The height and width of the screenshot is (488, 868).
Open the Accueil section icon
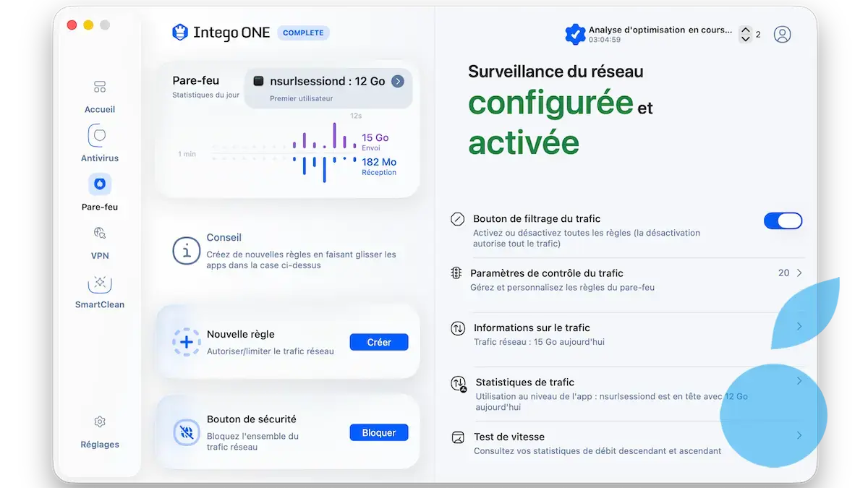(x=100, y=87)
